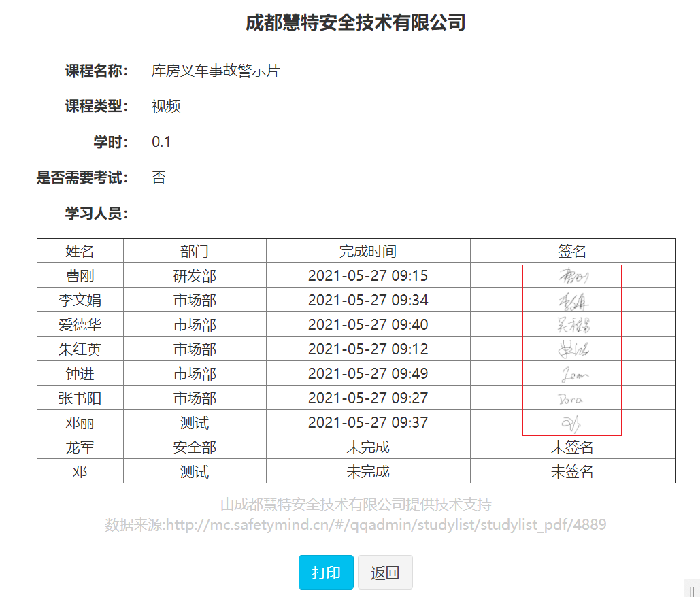Click the 签名 column header
Viewport: 700px width, 597px height.
[572, 251]
